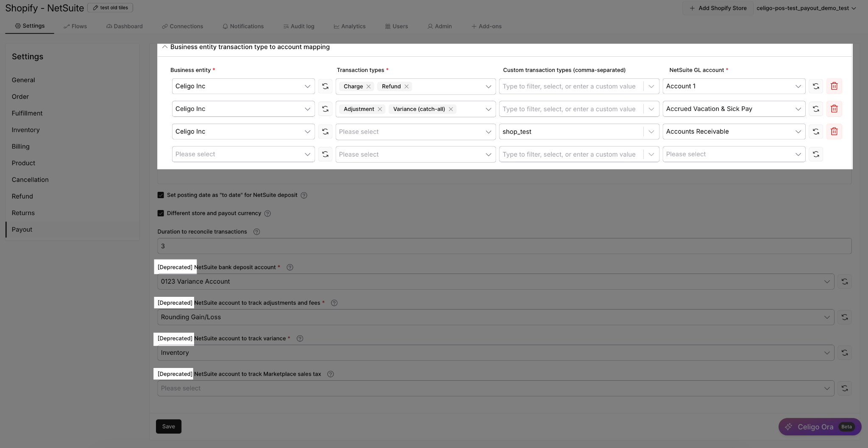Open help for Marketplace sales tax account

pyautogui.click(x=331, y=374)
